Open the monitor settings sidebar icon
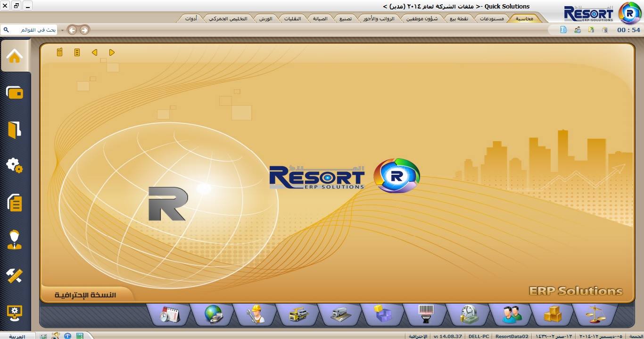644x339 pixels. click(15, 313)
